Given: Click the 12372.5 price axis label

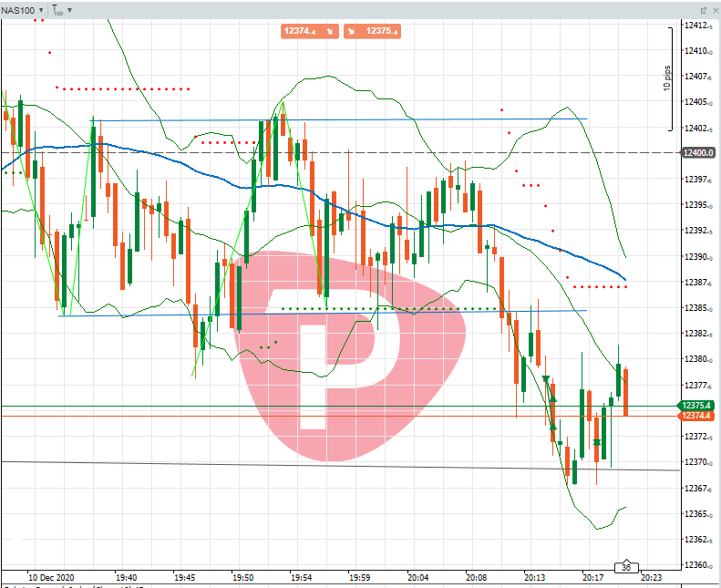Looking at the screenshot, I should pyautogui.click(x=698, y=437).
